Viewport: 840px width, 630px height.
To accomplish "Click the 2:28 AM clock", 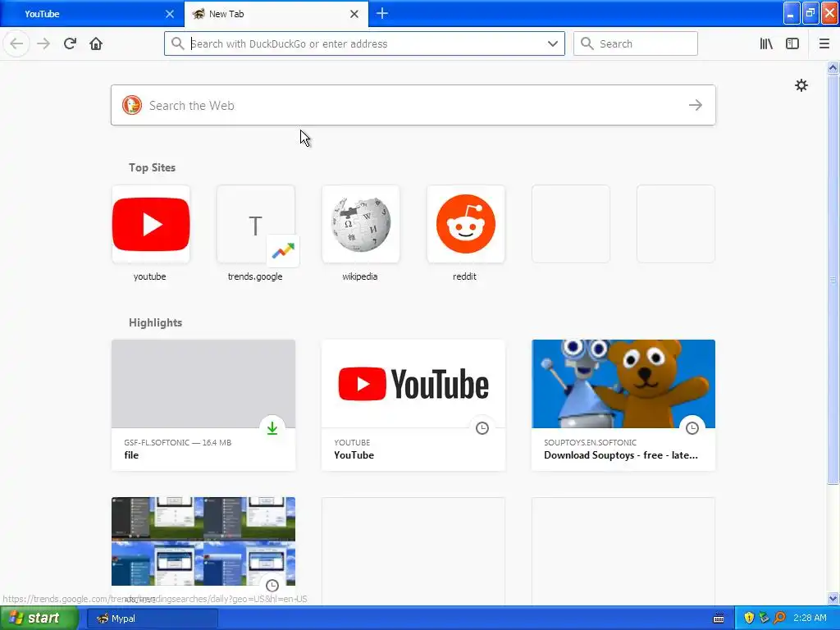I will (x=810, y=619).
